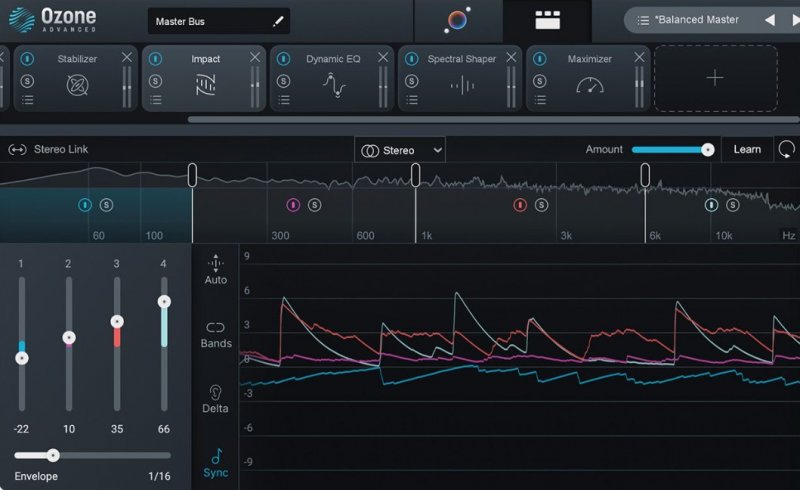The width and height of the screenshot is (800, 490).
Task: Open the Impact presets list icon
Action: click(x=156, y=100)
